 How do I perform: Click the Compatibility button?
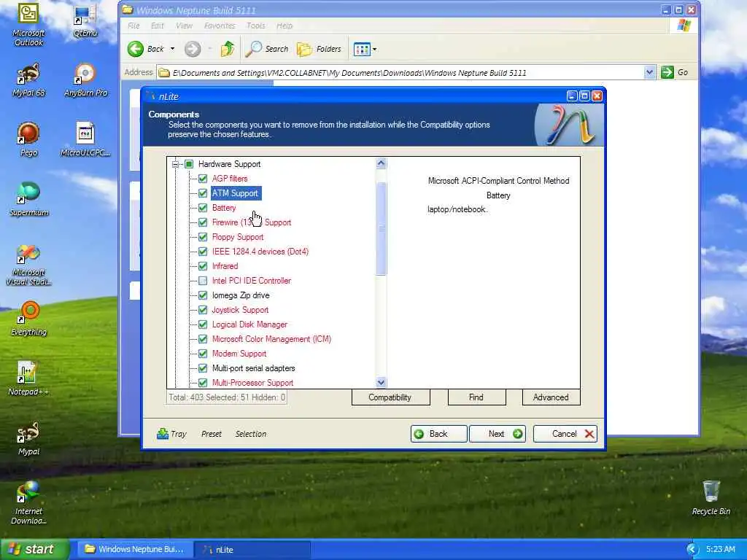tap(390, 397)
